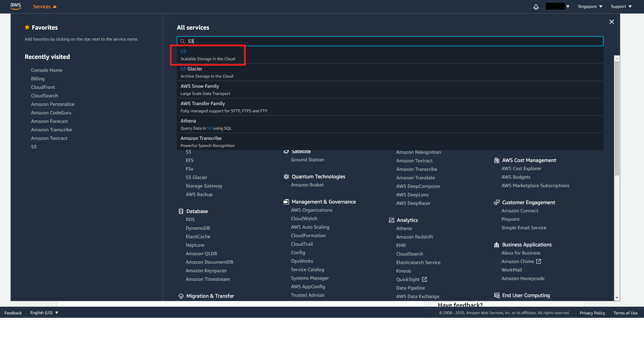644x343 pixels.
Task: Open Amazon Personalize from recently visited
Action: click(x=53, y=104)
